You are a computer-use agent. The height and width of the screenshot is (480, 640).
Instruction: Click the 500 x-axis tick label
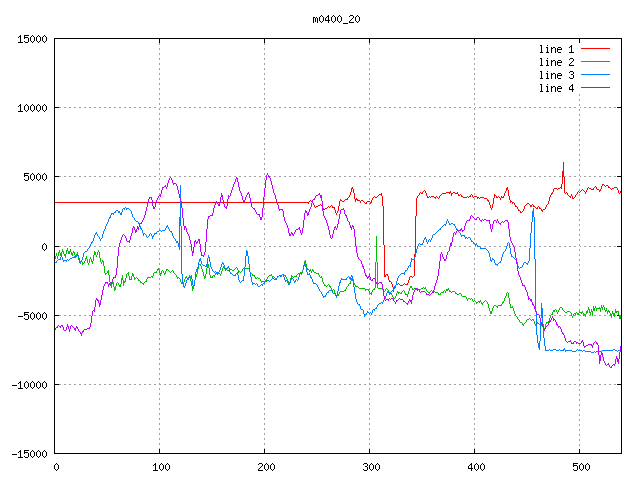[x=580, y=467]
